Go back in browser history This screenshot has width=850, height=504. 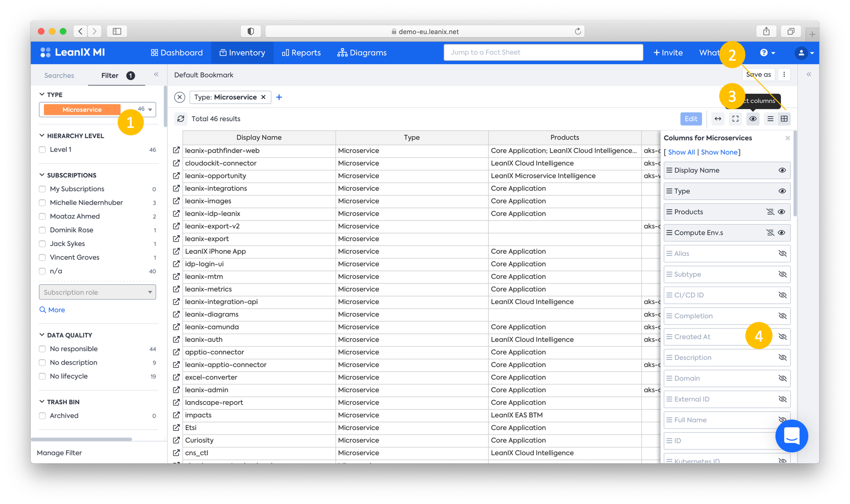click(81, 31)
